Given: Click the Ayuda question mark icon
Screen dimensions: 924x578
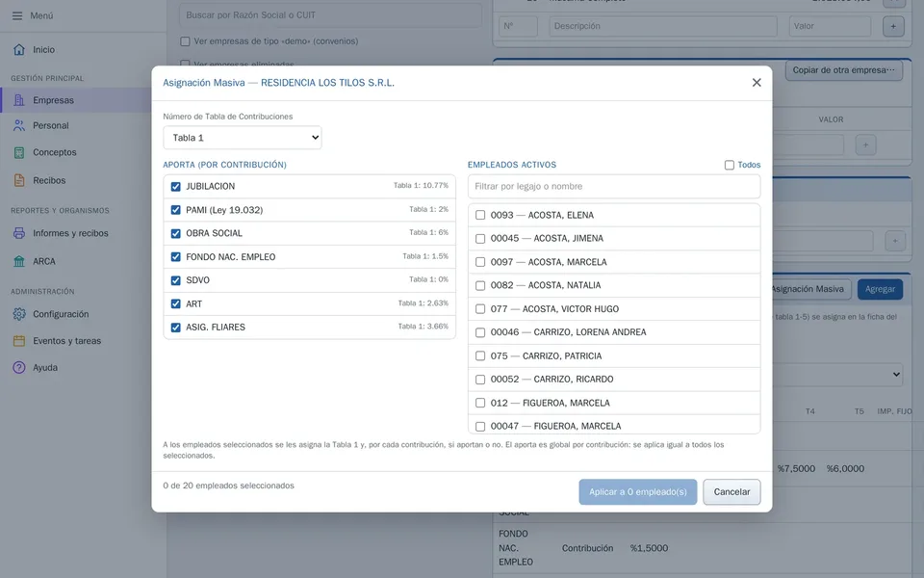Looking at the screenshot, I should pos(19,367).
